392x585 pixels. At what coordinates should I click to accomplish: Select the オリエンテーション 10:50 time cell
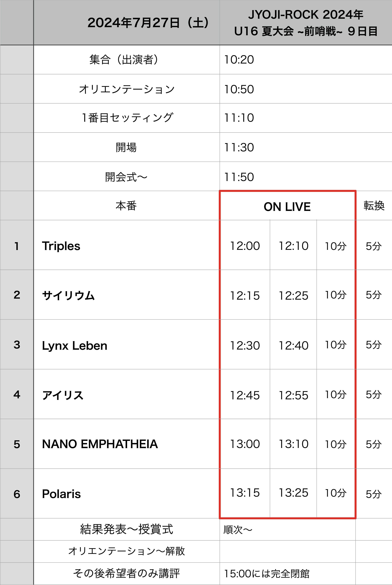click(x=306, y=89)
